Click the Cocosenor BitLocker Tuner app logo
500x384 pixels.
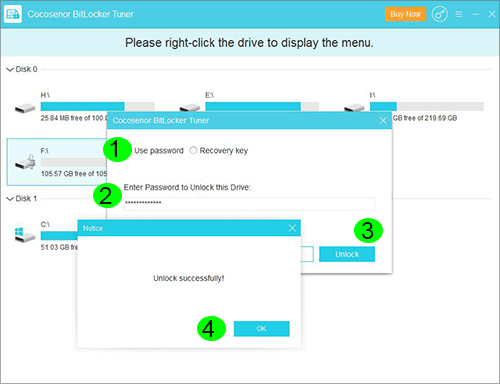point(13,14)
